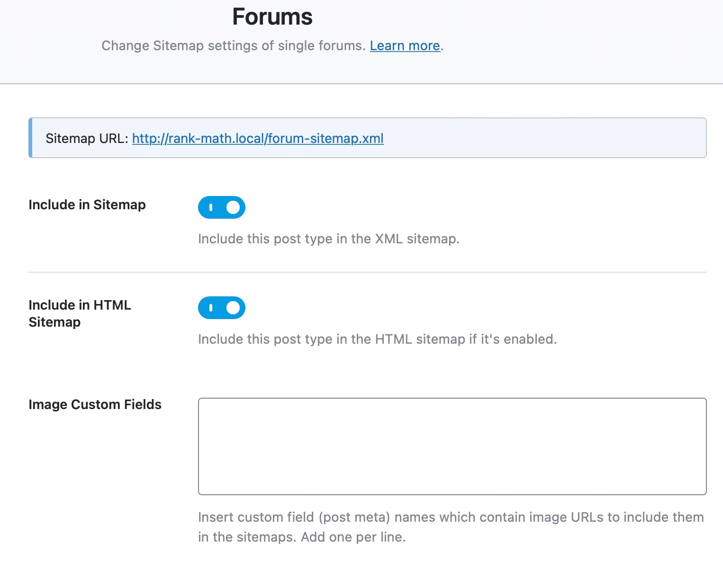This screenshot has width=723, height=588.
Task: Open the forum-sitemap.xml URL link
Action: 258,138
